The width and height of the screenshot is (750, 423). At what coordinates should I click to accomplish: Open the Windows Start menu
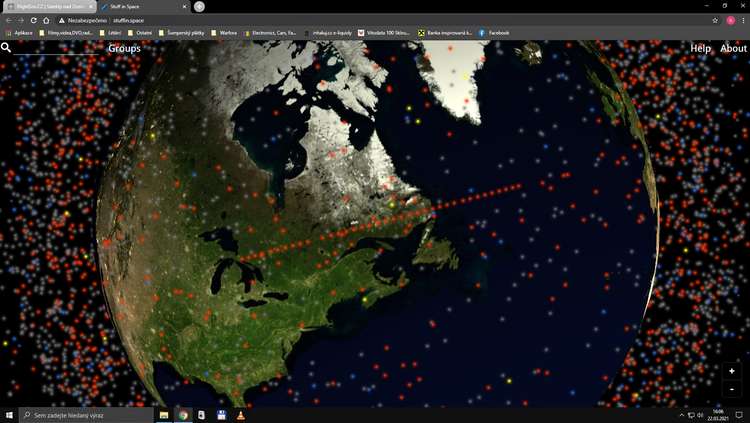click(9, 415)
